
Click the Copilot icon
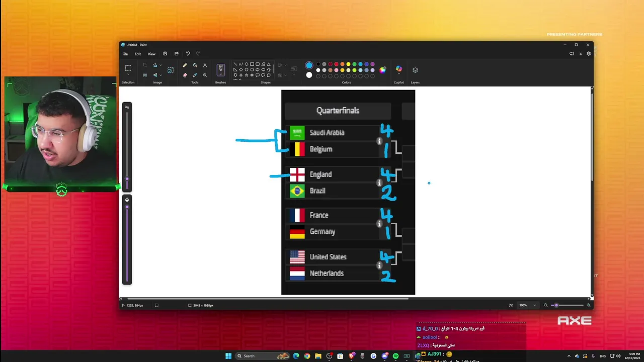tap(399, 69)
